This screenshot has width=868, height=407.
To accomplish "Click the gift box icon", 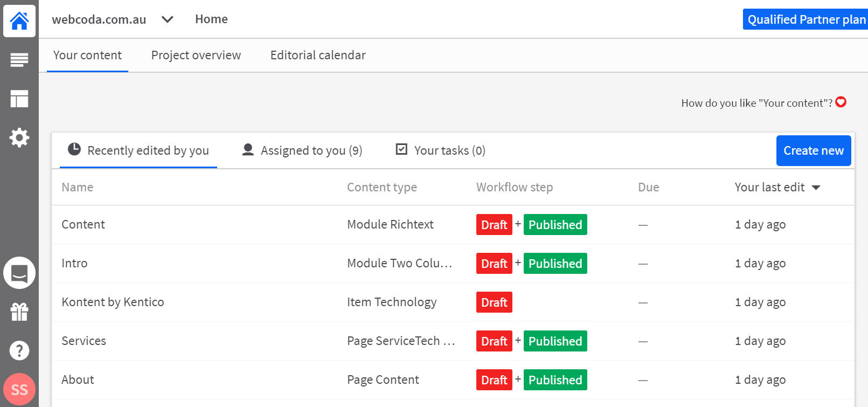I will point(19,312).
